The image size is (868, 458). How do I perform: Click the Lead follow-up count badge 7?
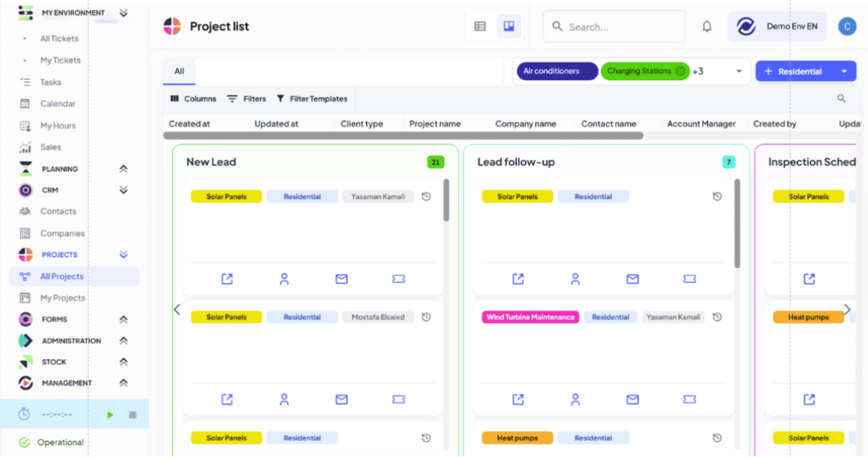point(728,162)
